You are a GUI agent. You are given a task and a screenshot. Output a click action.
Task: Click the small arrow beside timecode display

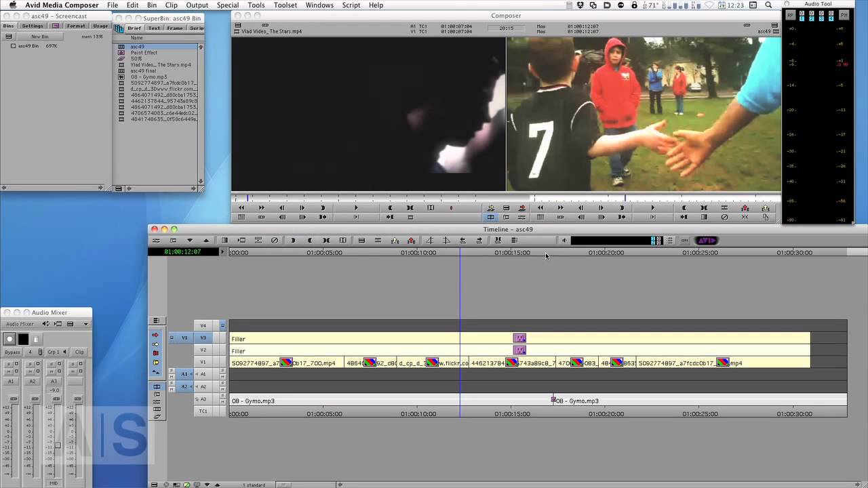pos(222,252)
